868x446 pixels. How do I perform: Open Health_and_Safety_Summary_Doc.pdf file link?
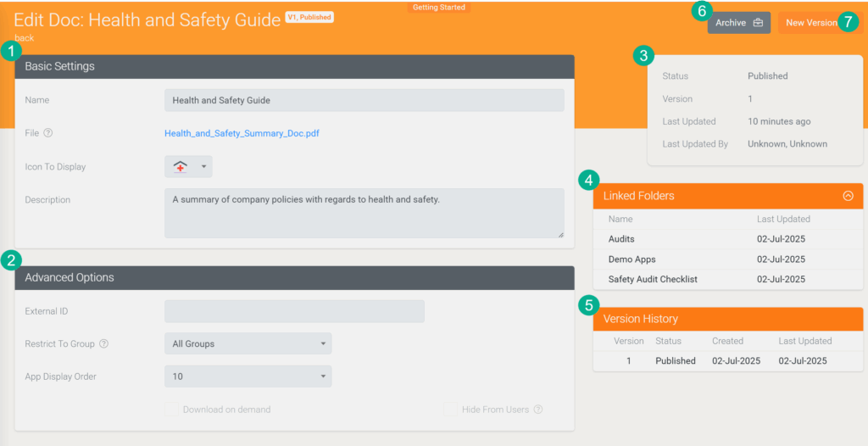click(x=242, y=133)
